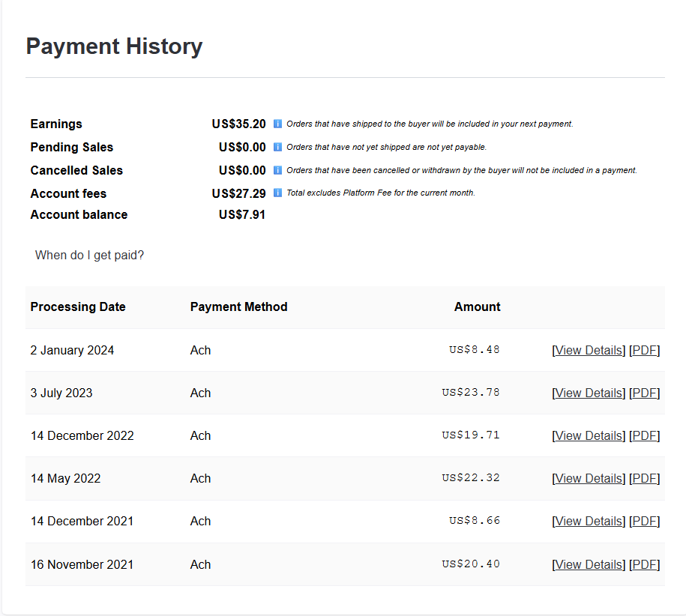Viewport: 686px width, 616px height.
Task: Click the Pending Sales value US$0.00
Action: pos(242,148)
